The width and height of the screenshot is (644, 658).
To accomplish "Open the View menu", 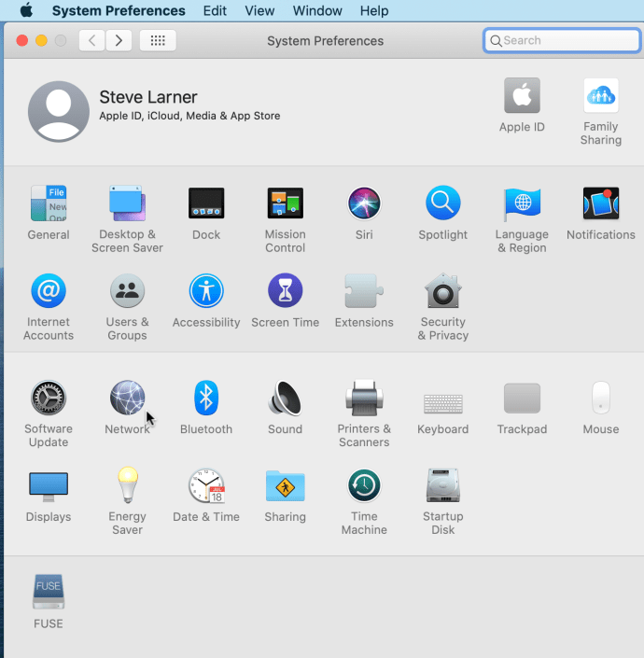I will click(x=259, y=11).
